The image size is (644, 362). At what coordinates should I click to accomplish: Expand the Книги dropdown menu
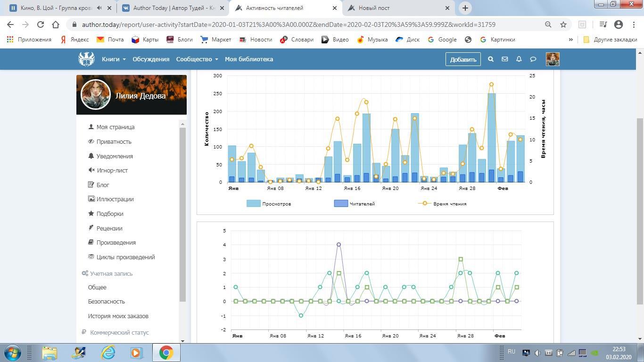point(114,59)
